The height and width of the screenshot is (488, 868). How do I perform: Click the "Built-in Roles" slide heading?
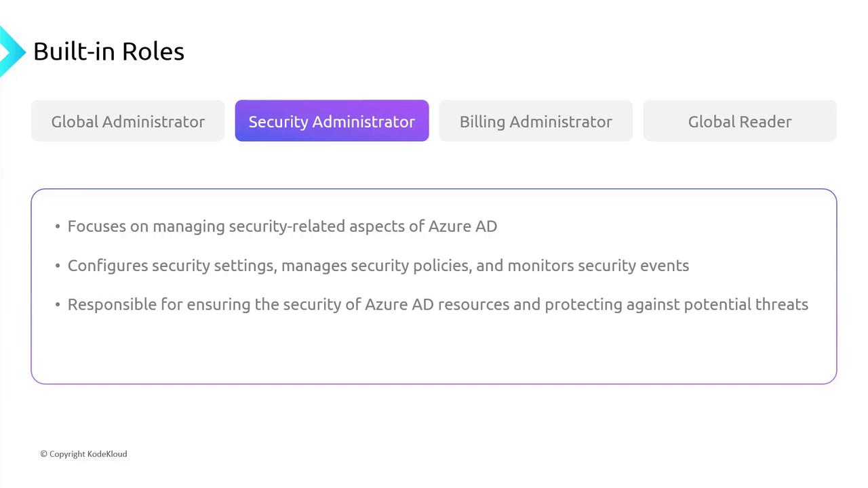click(x=108, y=52)
